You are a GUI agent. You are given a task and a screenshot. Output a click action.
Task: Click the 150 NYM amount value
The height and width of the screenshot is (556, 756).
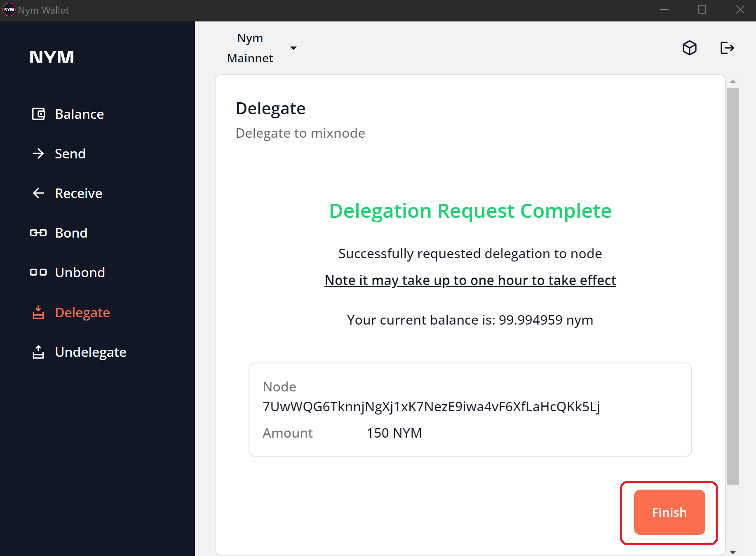coord(394,433)
